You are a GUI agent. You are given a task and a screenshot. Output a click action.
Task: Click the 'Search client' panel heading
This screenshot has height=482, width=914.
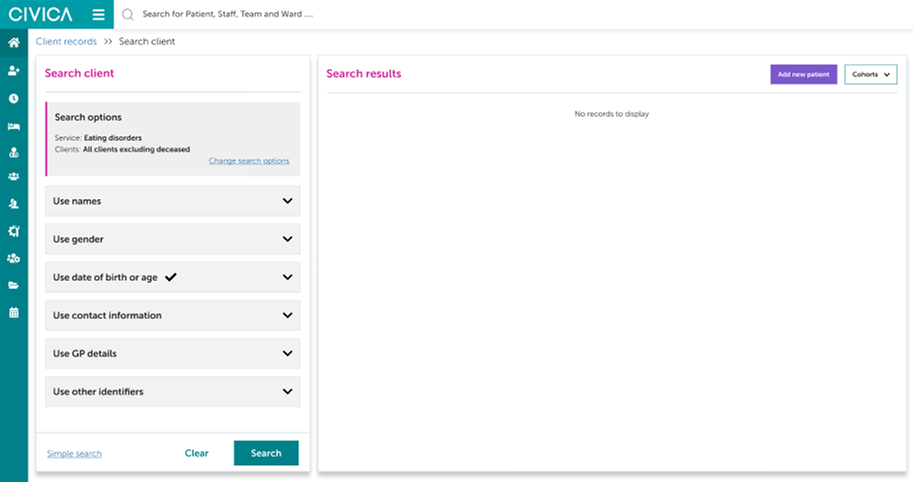point(79,73)
